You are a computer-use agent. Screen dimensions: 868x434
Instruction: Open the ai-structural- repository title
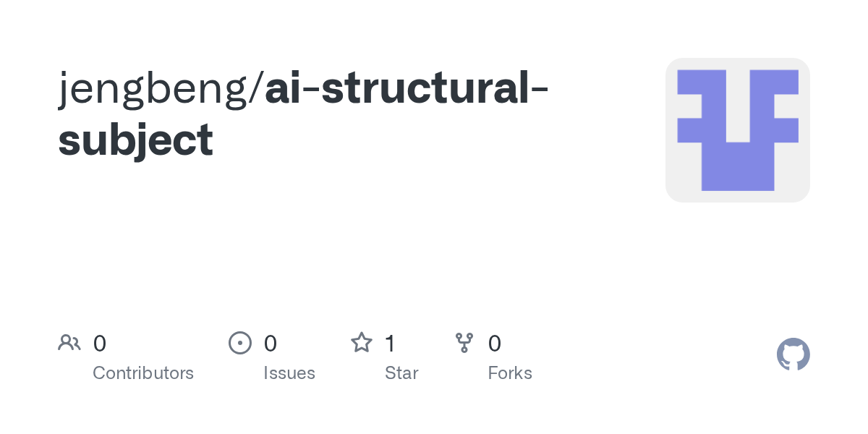[398, 88]
